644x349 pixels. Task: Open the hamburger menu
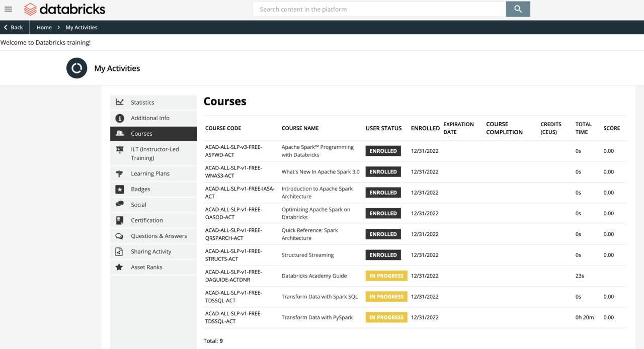click(8, 9)
